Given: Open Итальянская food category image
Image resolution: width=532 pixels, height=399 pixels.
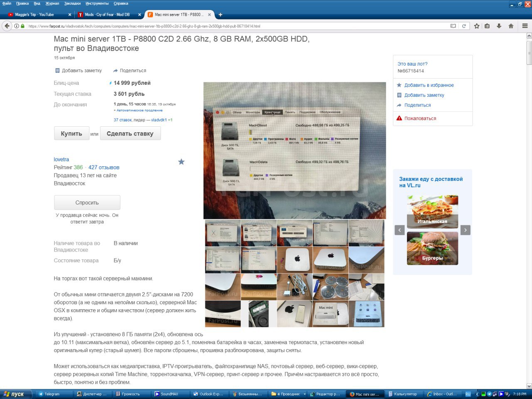Looking at the screenshot, I should coord(432,211).
